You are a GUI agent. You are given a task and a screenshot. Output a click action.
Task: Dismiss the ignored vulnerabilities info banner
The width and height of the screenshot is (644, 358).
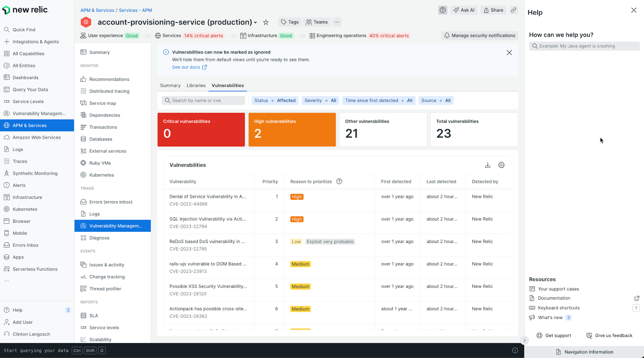pos(509,53)
